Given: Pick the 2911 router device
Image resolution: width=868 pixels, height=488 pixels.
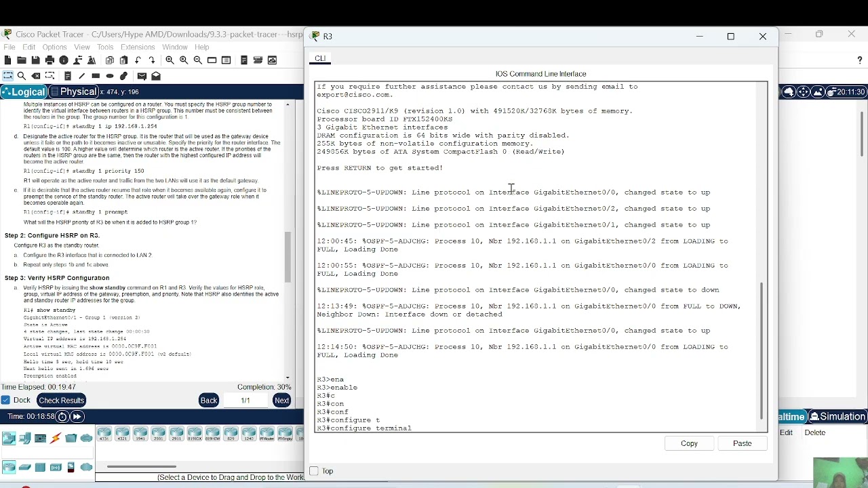Looking at the screenshot, I should (x=176, y=434).
